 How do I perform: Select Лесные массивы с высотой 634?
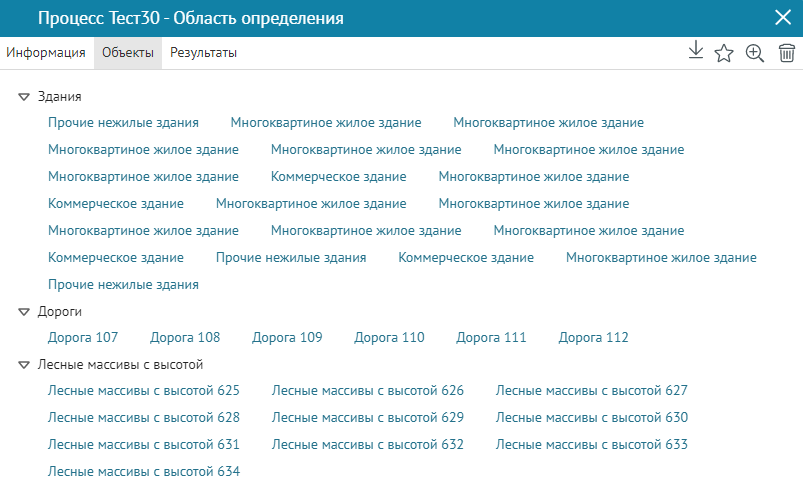coord(144,471)
